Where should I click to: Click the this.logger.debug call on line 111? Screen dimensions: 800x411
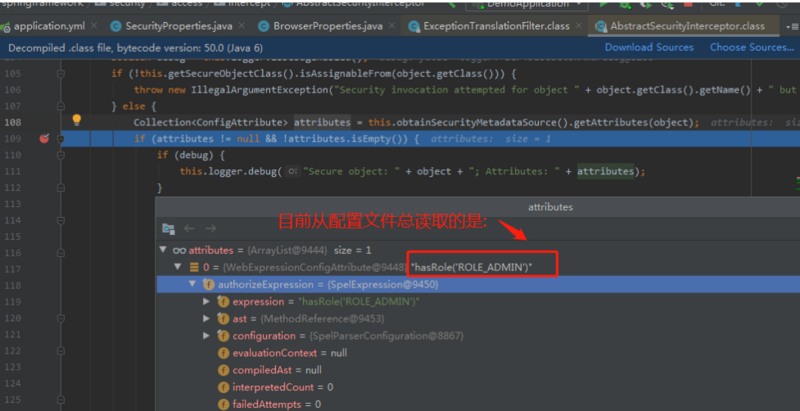coord(229,171)
